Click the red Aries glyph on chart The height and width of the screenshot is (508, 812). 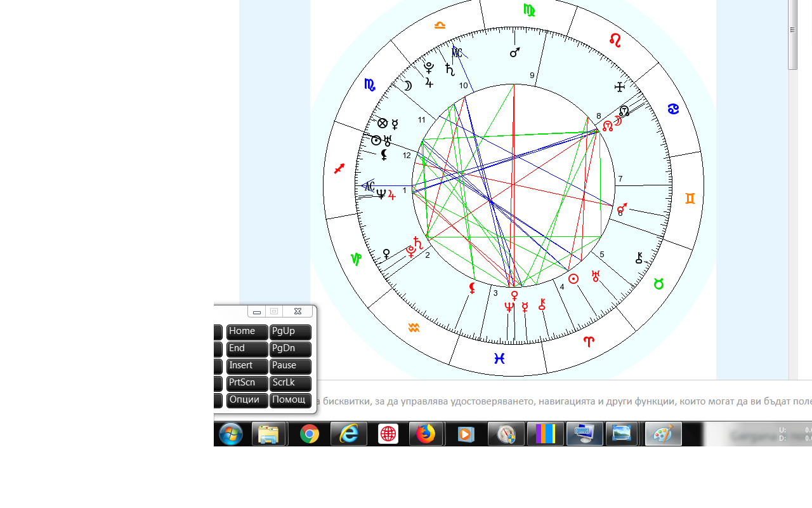[589, 342]
